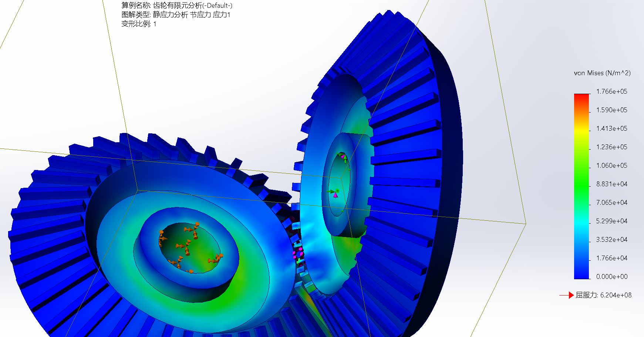Select the von Mises (N/m^2) legend title
Screen dimensions: 644x337
pyautogui.click(x=602, y=73)
